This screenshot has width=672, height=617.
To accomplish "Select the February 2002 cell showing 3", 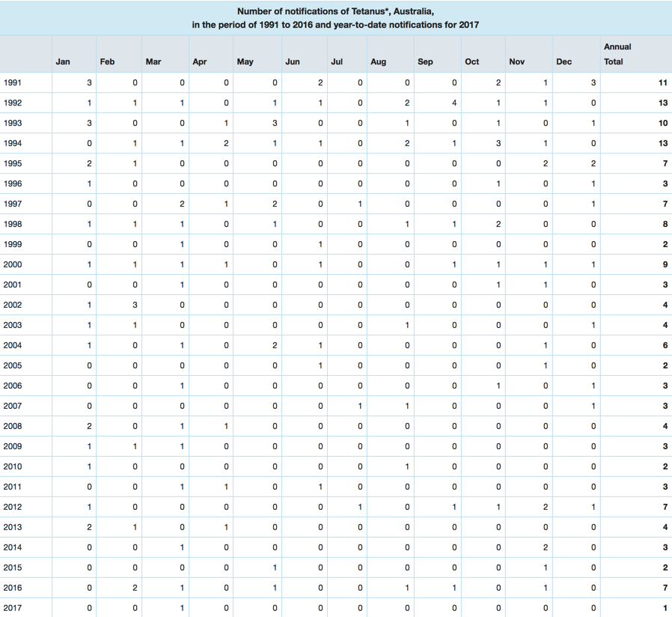I will point(135,305).
